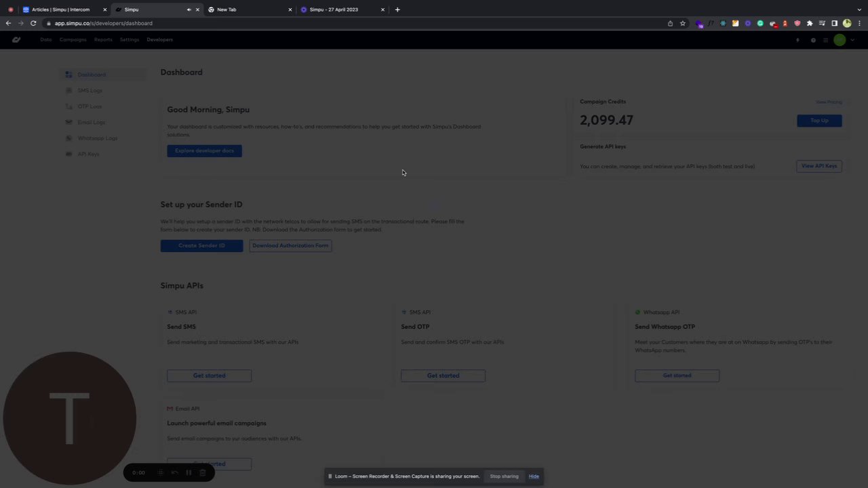Click Hide in the Loom sharing bar

(x=534, y=476)
